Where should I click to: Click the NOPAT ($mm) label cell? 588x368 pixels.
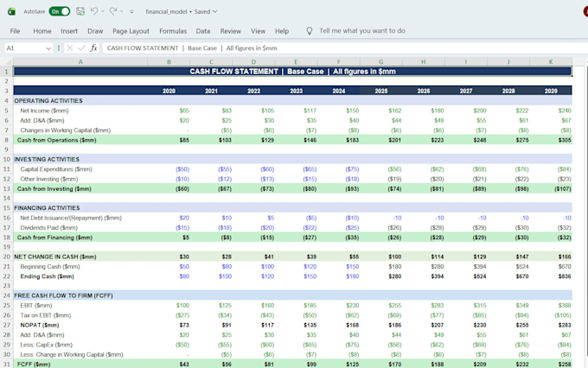point(40,325)
